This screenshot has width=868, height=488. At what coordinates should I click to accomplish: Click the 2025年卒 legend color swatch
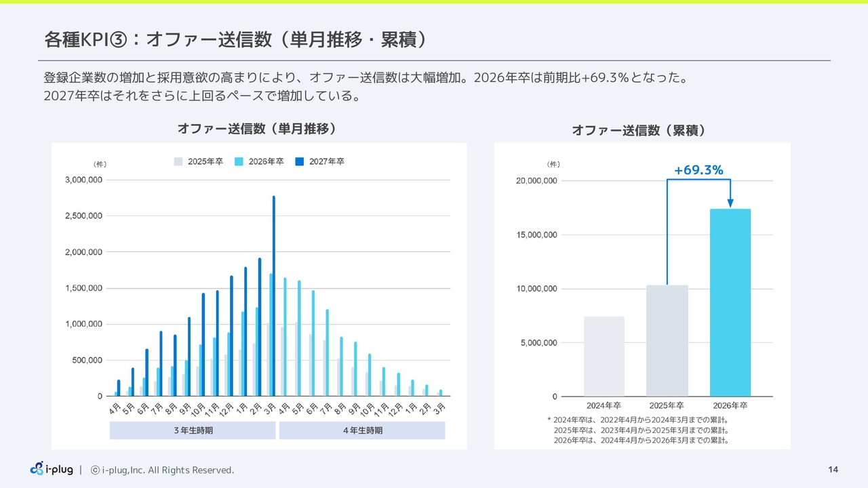point(178,161)
